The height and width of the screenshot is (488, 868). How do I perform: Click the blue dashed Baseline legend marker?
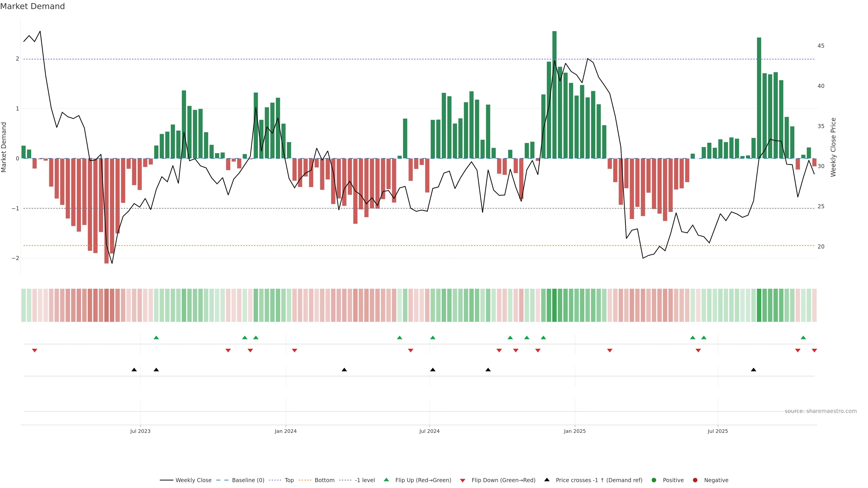(x=222, y=480)
